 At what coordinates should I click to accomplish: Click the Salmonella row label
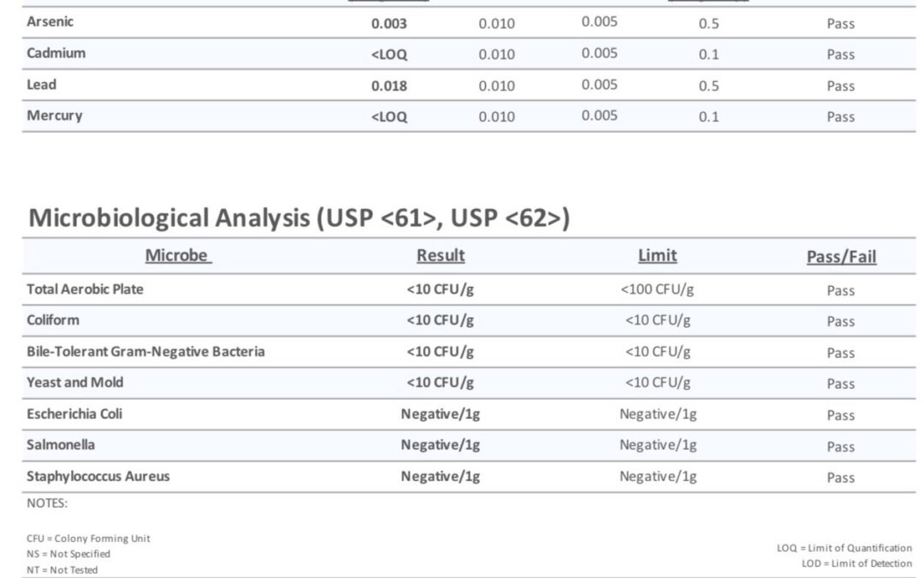coord(61,444)
